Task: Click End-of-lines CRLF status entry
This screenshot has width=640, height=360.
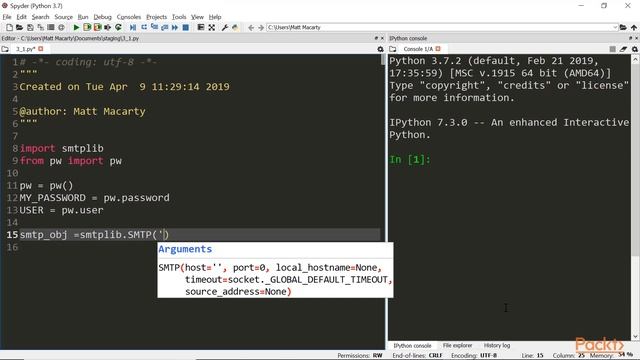Action: [x=418, y=356]
